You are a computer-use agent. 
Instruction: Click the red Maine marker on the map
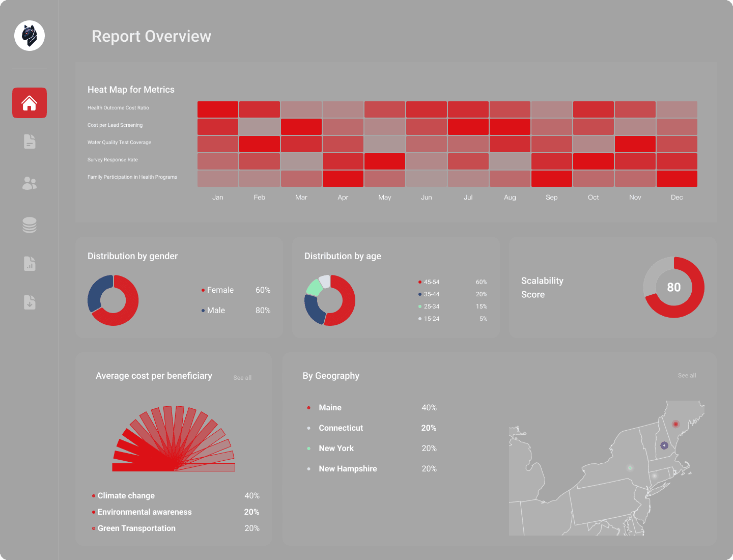click(x=675, y=424)
